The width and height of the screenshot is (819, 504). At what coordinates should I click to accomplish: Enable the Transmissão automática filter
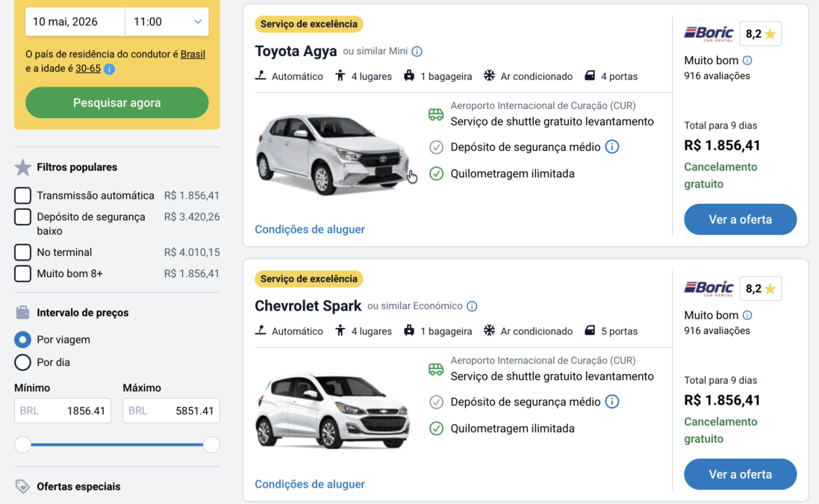pyautogui.click(x=23, y=196)
